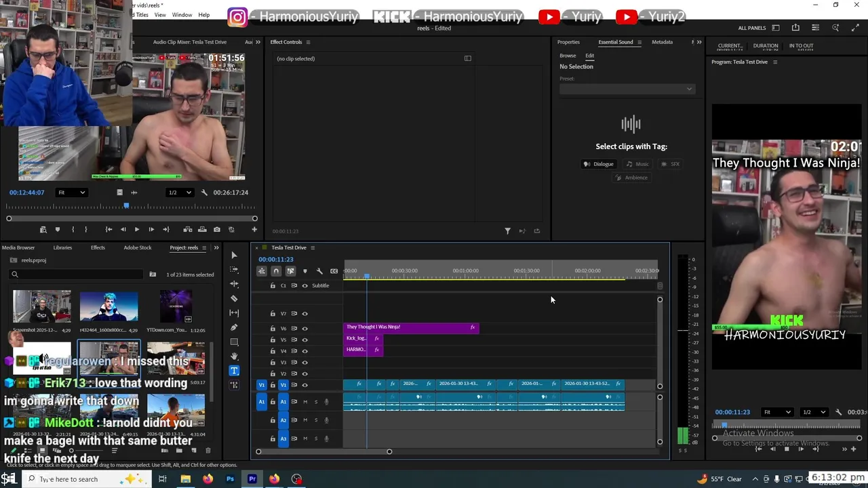Switch to Metadata tab
Image resolution: width=868 pixels, height=488 pixels.
click(x=662, y=42)
